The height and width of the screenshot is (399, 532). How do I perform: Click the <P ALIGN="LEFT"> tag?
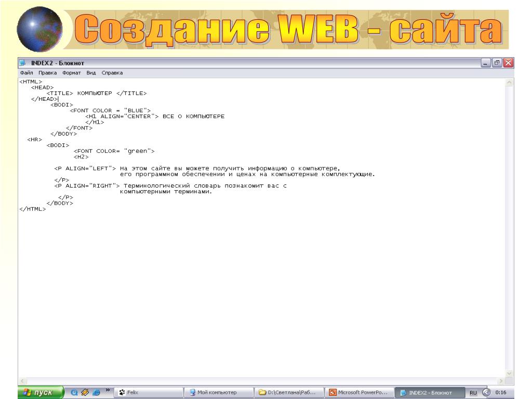(85, 168)
